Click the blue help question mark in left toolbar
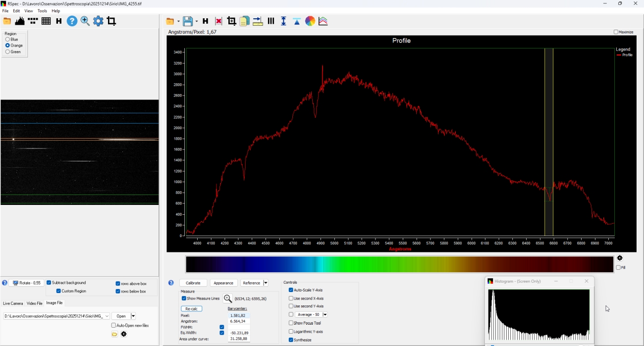The height and width of the screenshot is (346, 644). click(x=72, y=21)
